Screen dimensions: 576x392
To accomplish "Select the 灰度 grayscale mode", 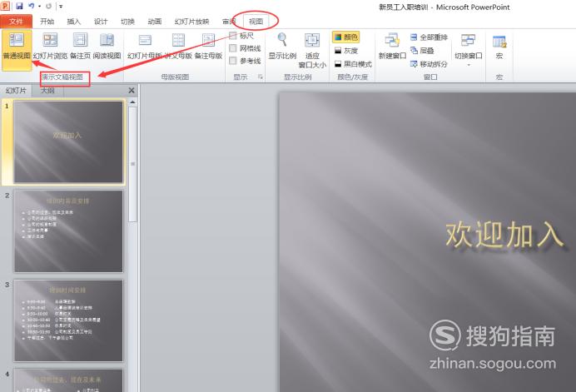I will (x=346, y=51).
